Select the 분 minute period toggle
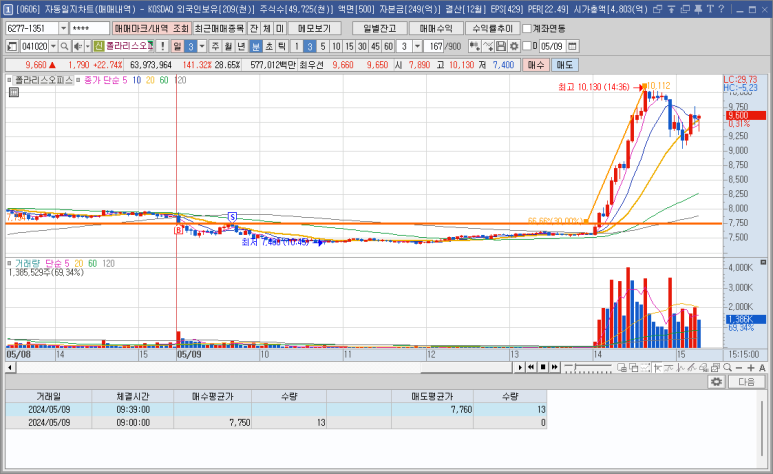This screenshot has height=474, width=773. [x=256, y=46]
